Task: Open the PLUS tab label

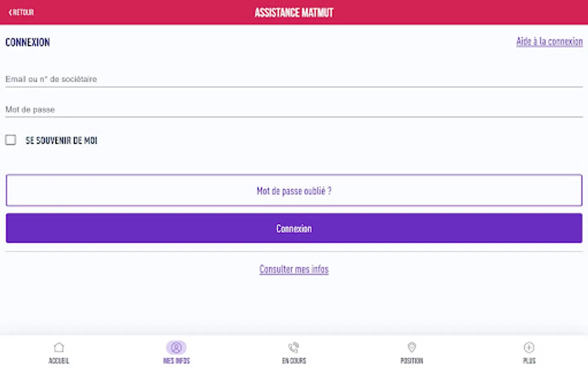Action: 529,361
